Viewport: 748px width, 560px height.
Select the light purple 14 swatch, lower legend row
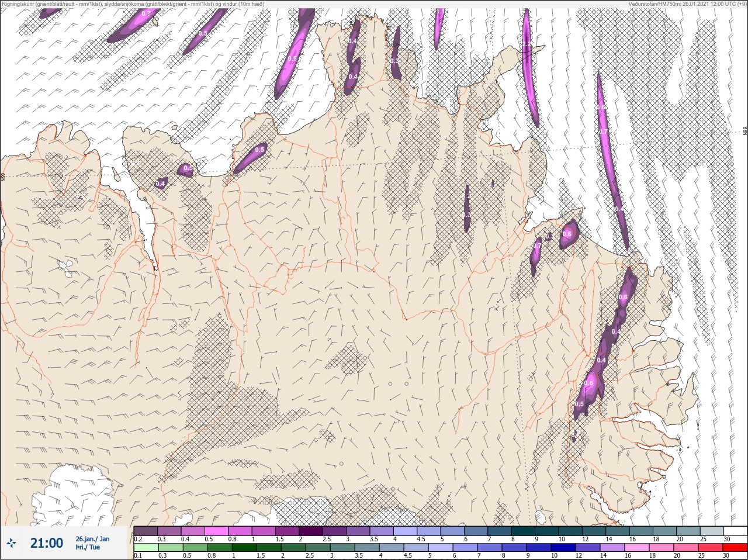[x=612, y=548]
